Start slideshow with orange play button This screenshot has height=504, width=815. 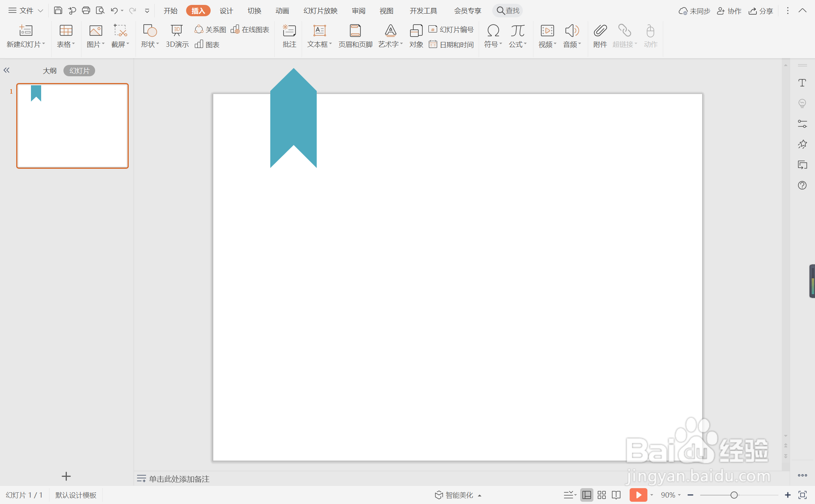click(x=638, y=495)
